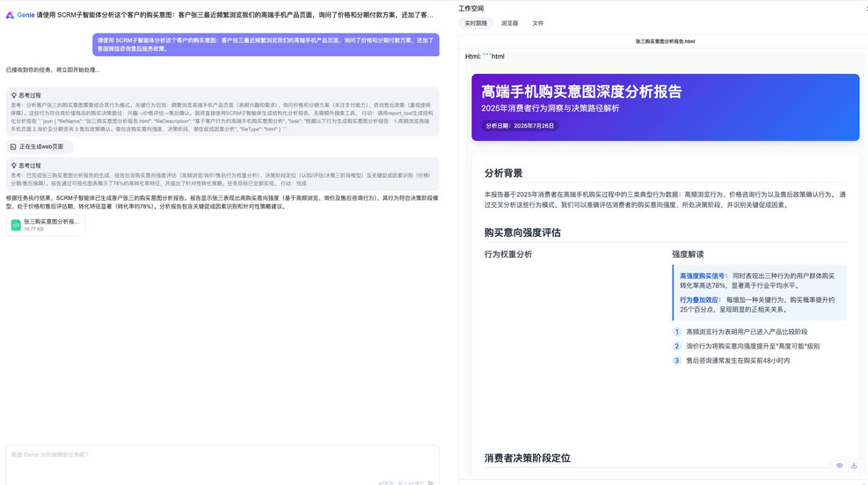This screenshot has width=868, height=485.
Task: Click numbered item 3 售后咨询
Action: click(x=732, y=360)
